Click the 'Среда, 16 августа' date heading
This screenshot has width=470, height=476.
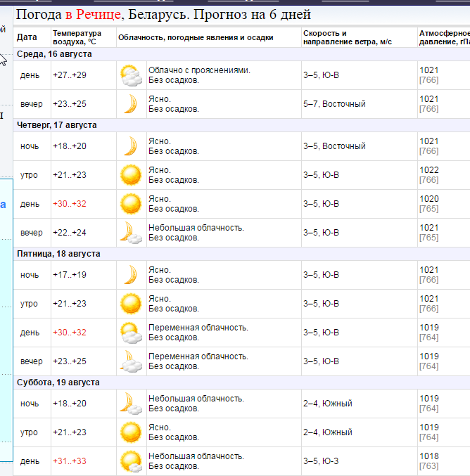pyautogui.click(x=54, y=54)
